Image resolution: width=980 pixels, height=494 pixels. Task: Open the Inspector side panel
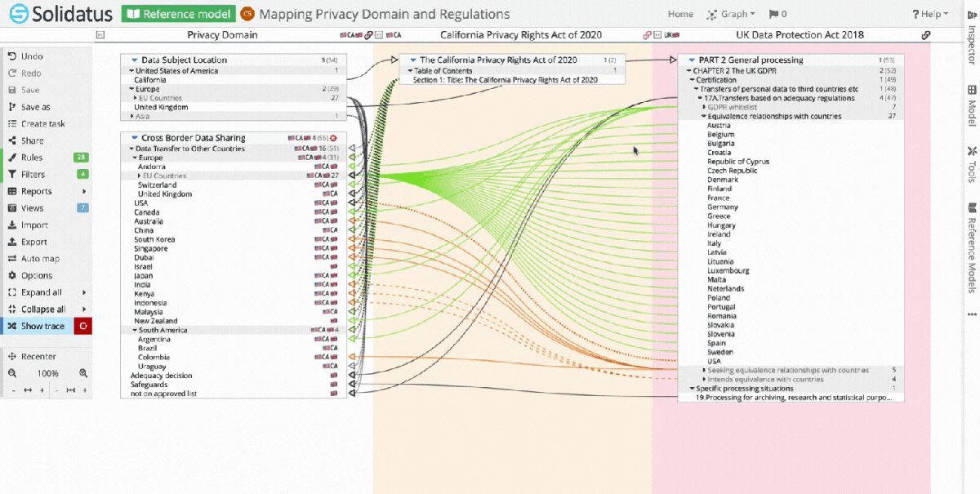(x=971, y=39)
